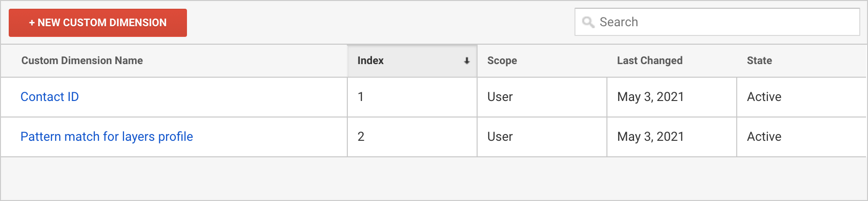This screenshot has width=868, height=201.
Task: Select index 1 cell of Contact ID
Action: click(x=412, y=97)
